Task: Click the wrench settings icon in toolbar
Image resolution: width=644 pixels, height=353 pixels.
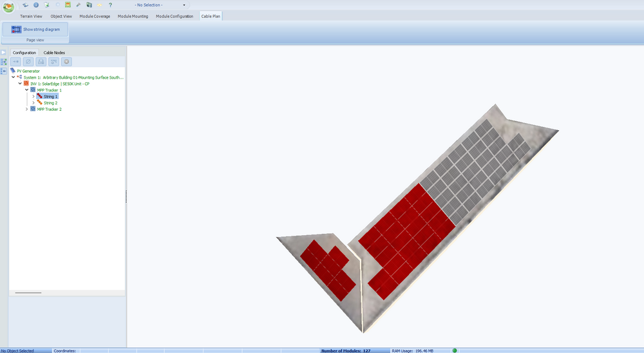Action: [78, 5]
